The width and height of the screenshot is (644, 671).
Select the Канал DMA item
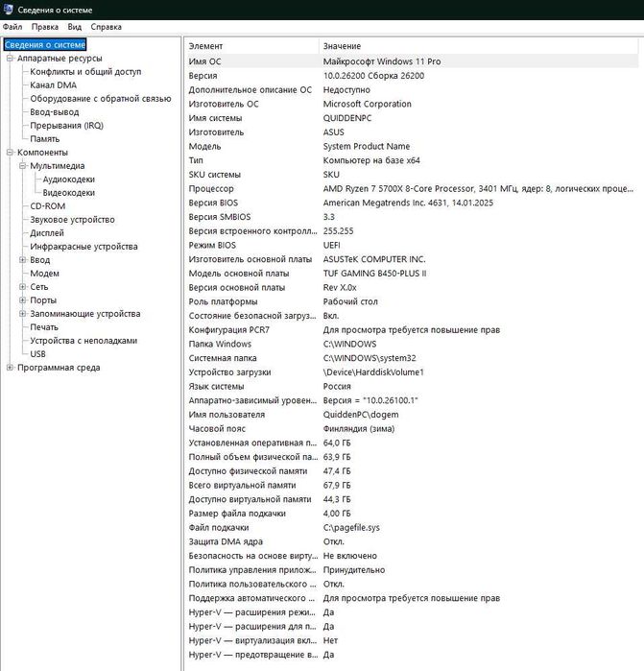[53, 85]
